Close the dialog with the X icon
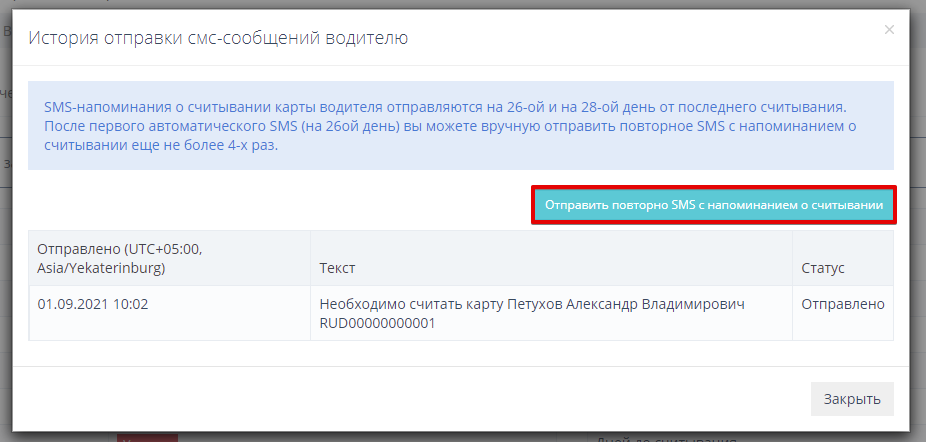This screenshot has width=926, height=442. (x=889, y=30)
